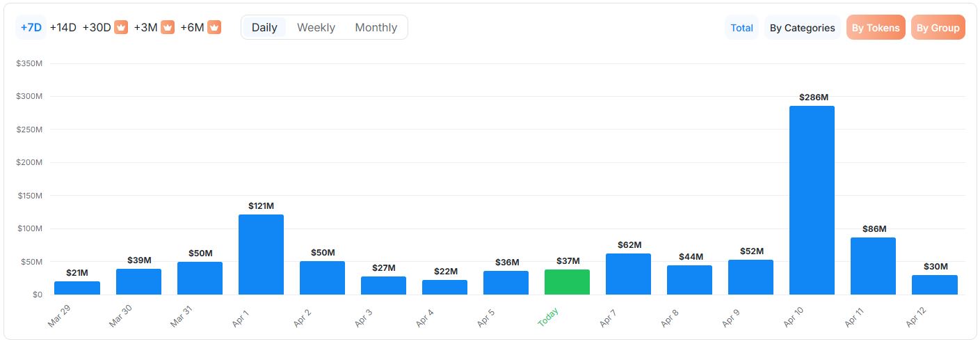Select the +7D time range
980x344 pixels.
[31, 27]
